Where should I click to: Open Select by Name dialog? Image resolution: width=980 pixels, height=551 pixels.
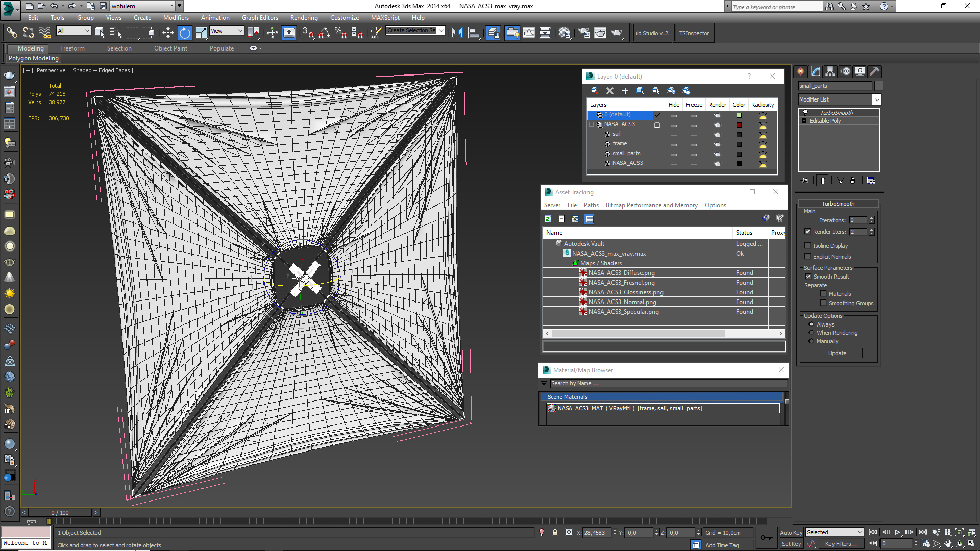click(116, 33)
